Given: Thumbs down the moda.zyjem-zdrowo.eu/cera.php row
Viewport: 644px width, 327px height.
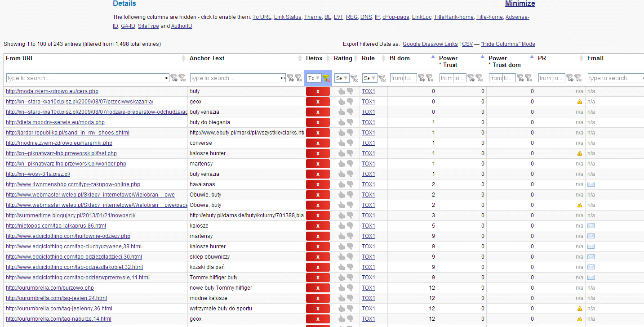Looking at the screenshot, I should tap(350, 91).
